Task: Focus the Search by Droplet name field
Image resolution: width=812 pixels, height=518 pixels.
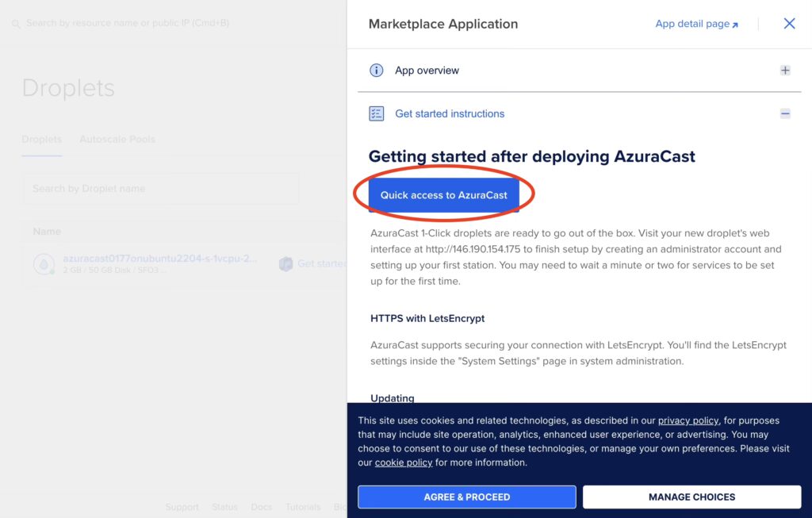Action: [160, 189]
